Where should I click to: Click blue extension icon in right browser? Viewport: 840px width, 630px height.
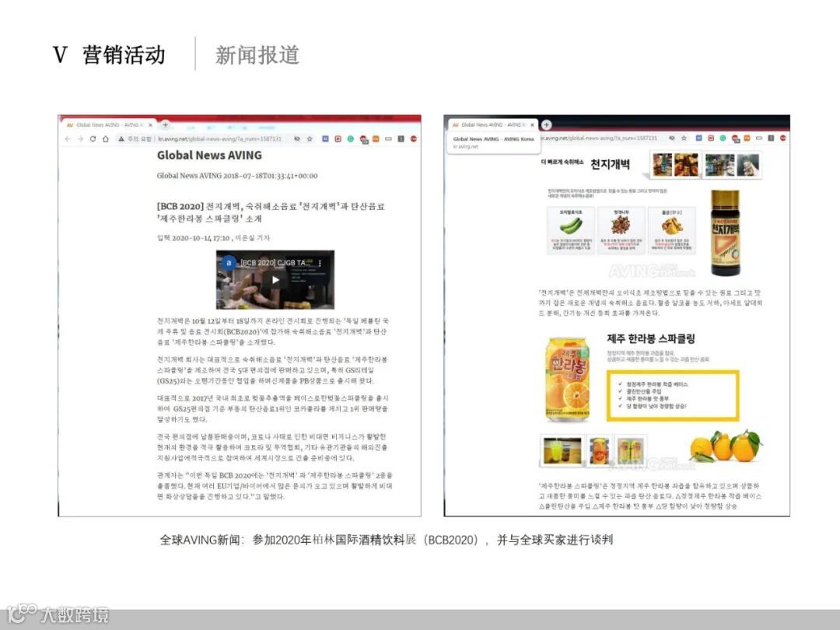pyautogui.click(x=699, y=138)
